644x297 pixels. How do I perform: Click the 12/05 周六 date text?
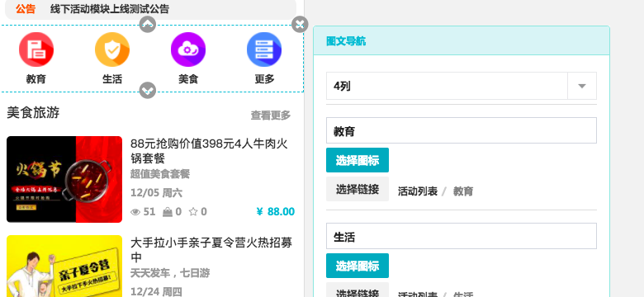(157, 193)
